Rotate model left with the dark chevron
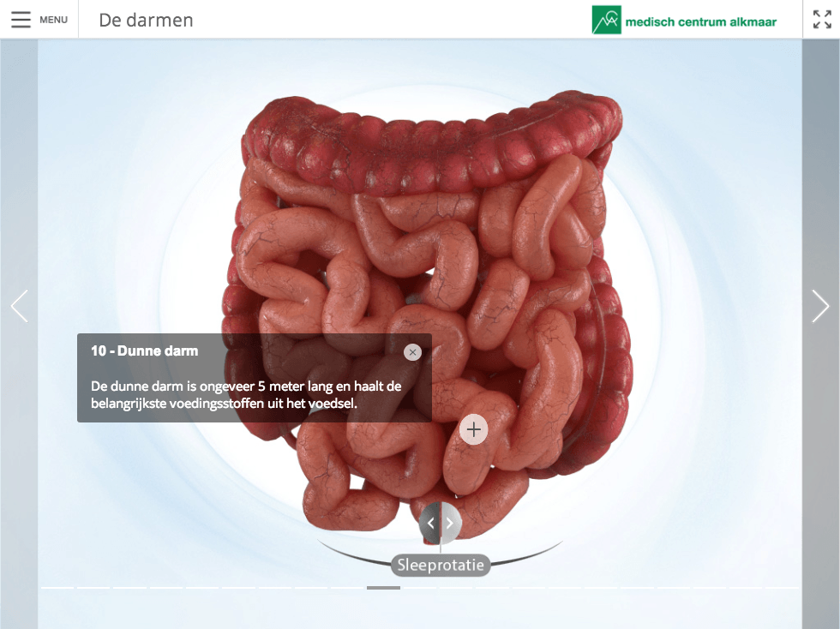The height and width of the screenshot is (629, 840). pyautogui.click(x=430, y=523)
